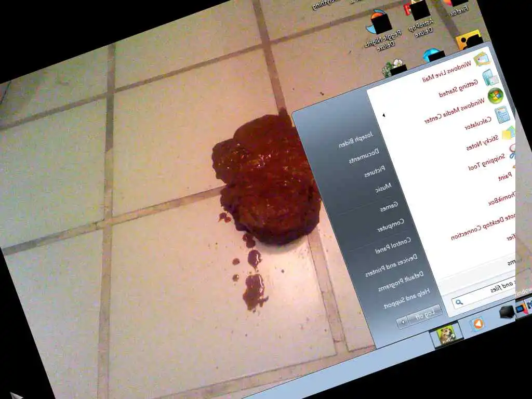Open the Joseph Biden user folder
The height and width of the screenshot is (399, 532).
point(356,139)
